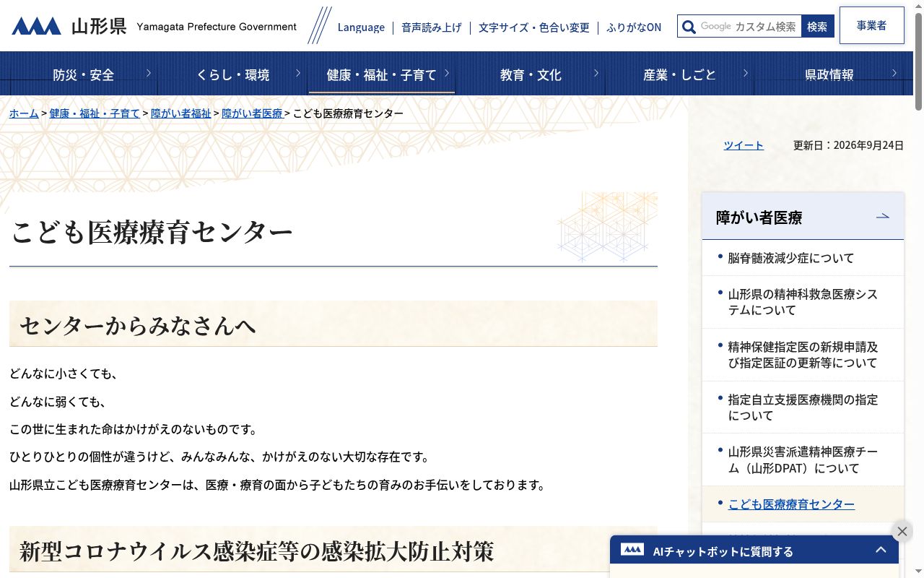This screenshot has height=578, width=924.
Task: Expand the AI chatbot panel chevron
Action: pyautogui.click(x=881, y=550)
